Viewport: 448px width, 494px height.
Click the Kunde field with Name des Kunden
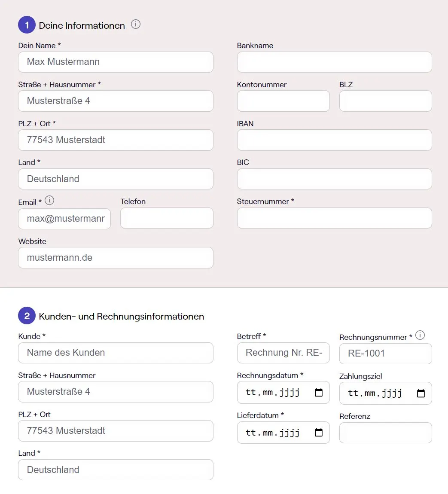click(x=116, y=353)
